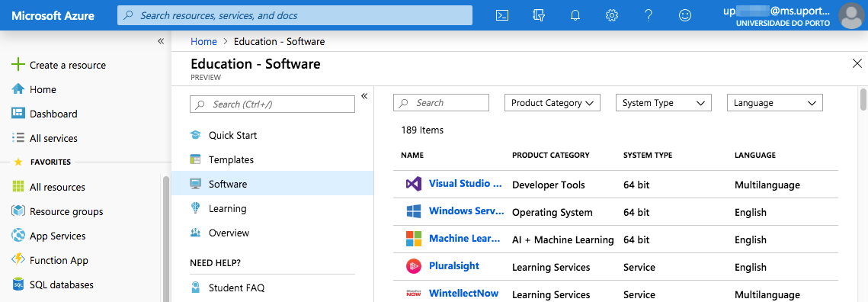The width and height of the screenshot is (868, 302).
Task: Click the Visual Studio product icon
Action: [x=414, y=185]
